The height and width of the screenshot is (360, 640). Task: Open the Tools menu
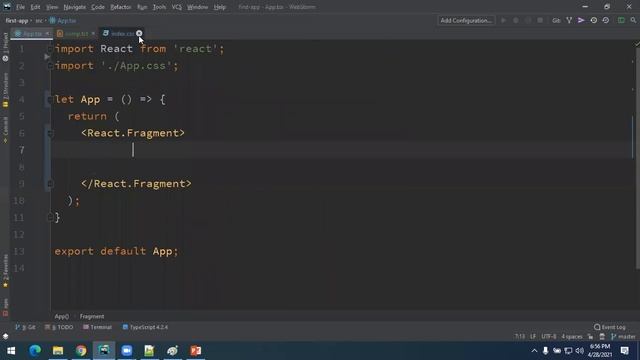tap(159, 7)
